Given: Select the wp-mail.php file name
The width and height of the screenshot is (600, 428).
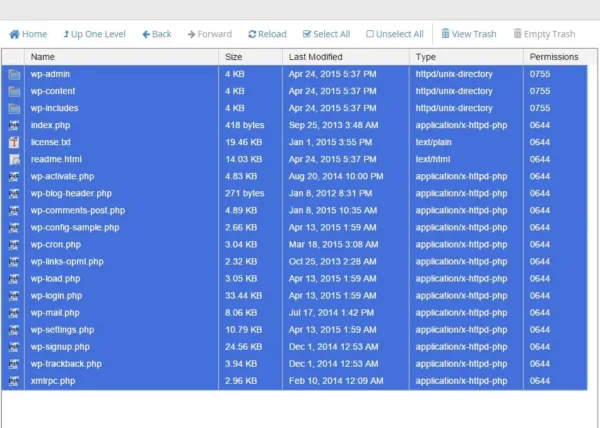Looking at the screenshot, I should point(55,313).
